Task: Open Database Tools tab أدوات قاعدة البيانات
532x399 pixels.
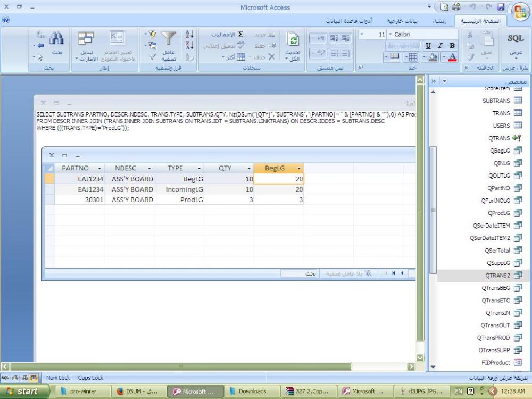Action: [x=349, y=21]
